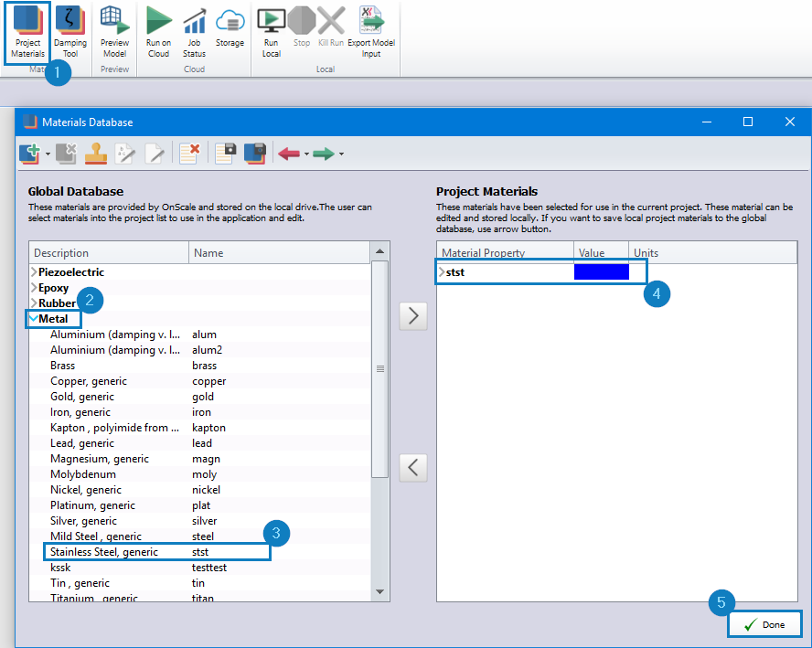The width and height of the screenshot is (812, 648).
Task: Click the save list floppy icon
Action: click(x=226, y=154)
